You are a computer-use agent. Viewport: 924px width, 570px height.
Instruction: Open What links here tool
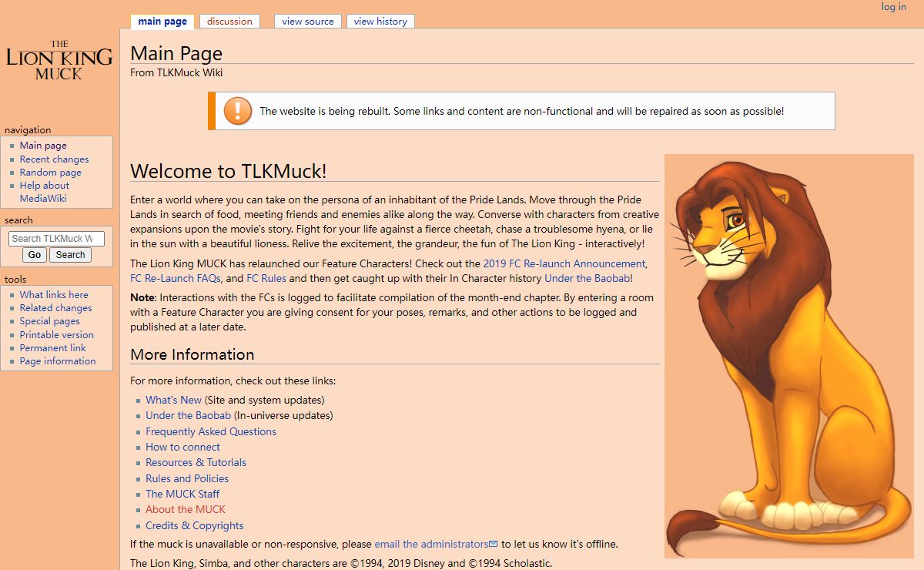(54, 295)
